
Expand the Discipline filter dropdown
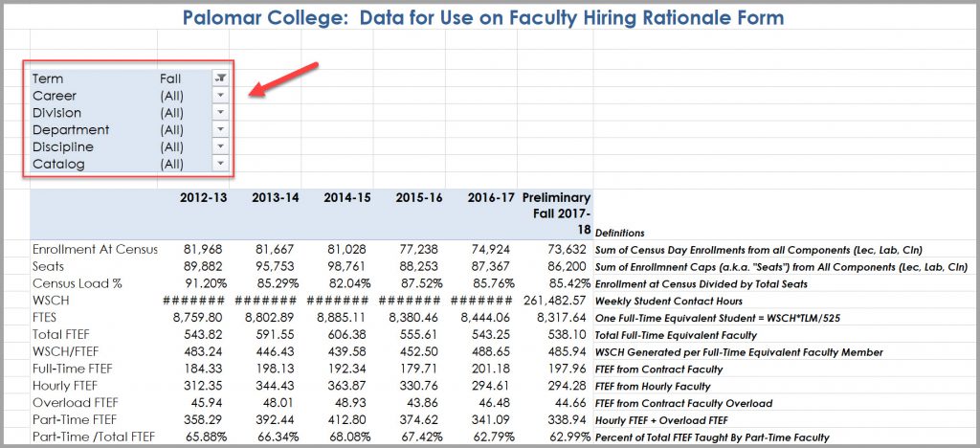[x=221, y=146]
